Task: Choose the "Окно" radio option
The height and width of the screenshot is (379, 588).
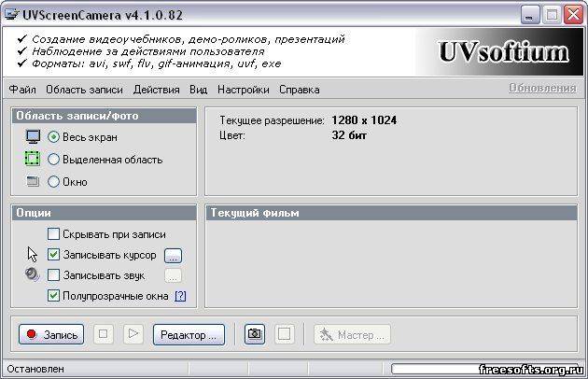Action: [53, 182]
